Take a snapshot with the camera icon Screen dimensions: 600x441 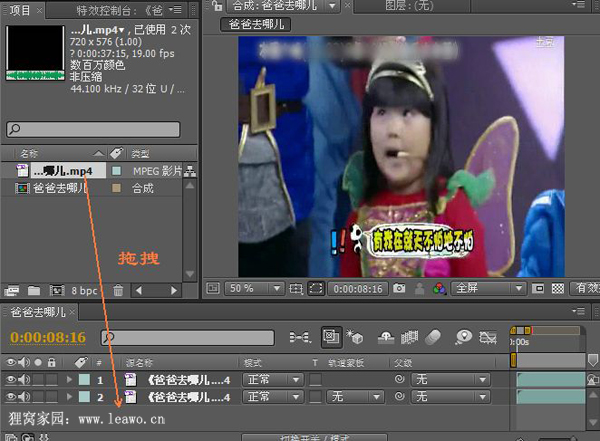(x=399, y=288)
